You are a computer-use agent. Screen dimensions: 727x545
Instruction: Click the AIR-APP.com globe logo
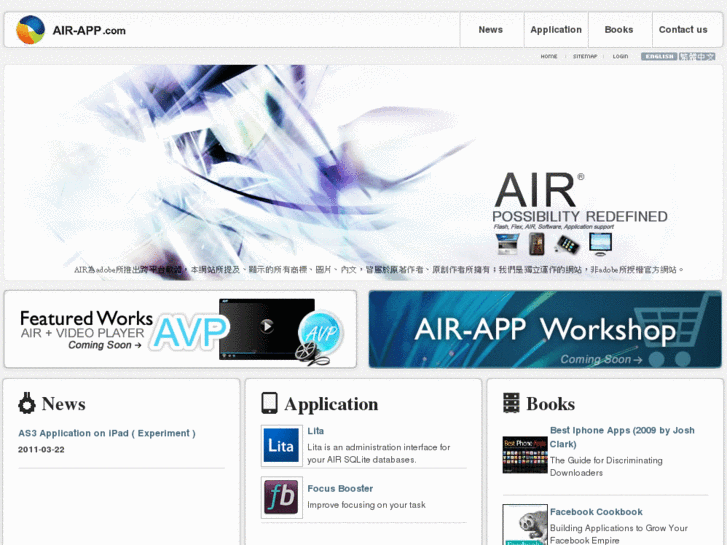(x=31, y=30)
